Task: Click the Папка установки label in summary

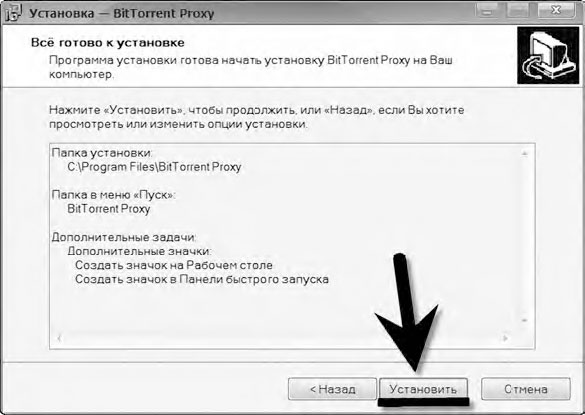Action: pos(102,153)
